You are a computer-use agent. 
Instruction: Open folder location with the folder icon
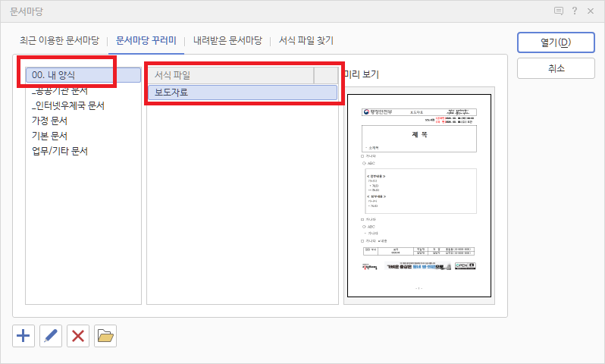105,336
